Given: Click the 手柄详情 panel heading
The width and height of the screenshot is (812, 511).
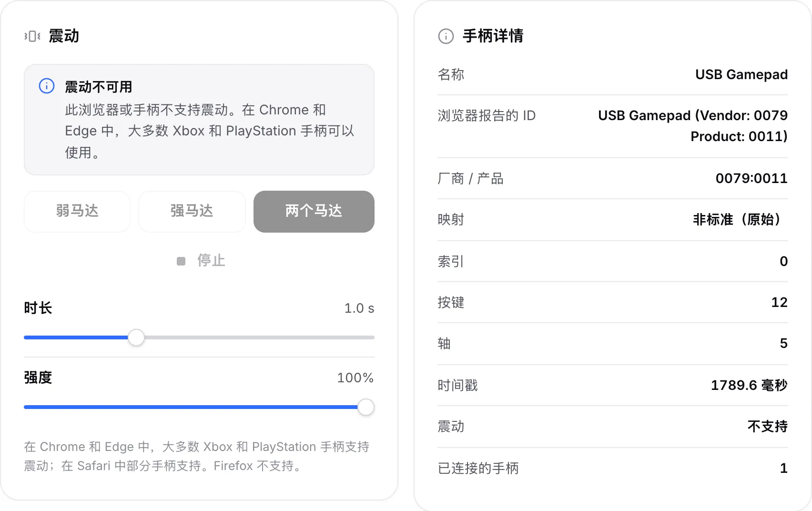Looking at the screenshot, I should pos(493,36).
